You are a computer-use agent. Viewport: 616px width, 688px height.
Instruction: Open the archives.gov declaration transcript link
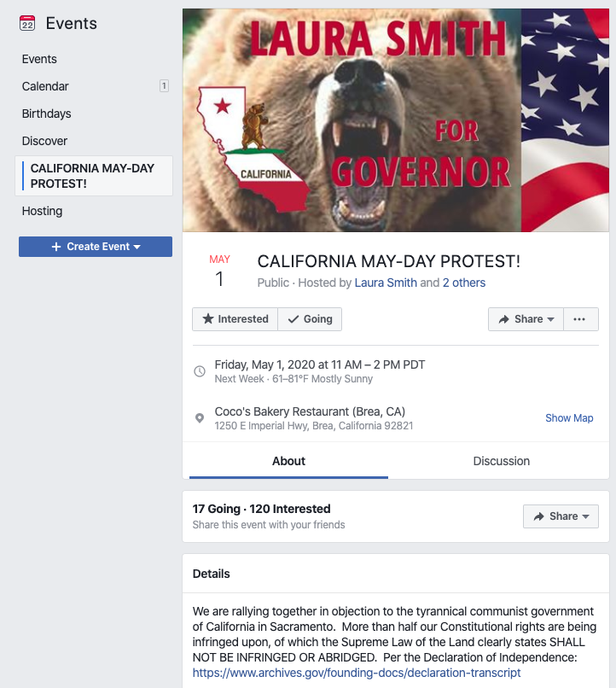[357, 673]
